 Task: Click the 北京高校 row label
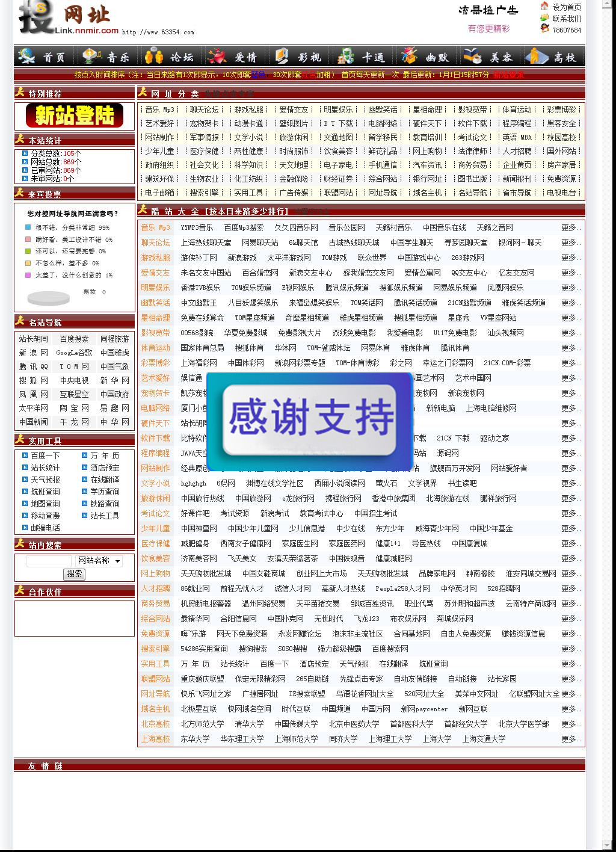coord(155,724)
